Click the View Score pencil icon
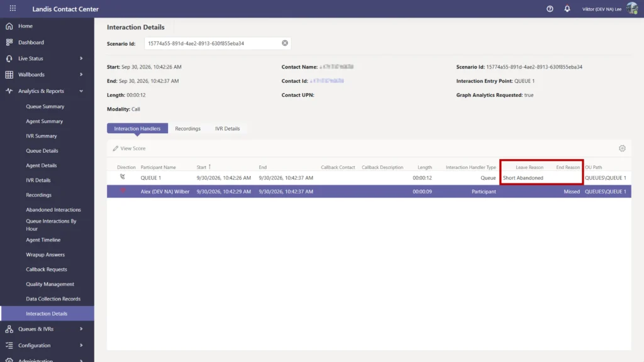644x362 pixels. point(116,148)
